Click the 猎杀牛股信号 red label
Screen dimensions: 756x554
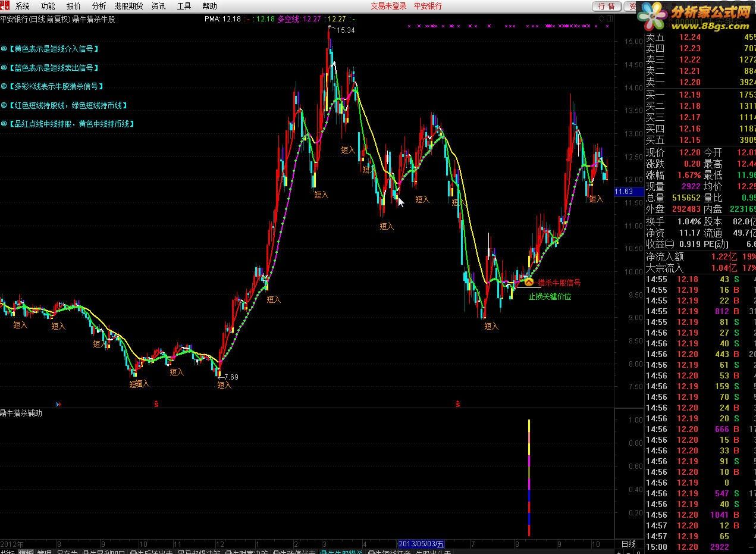tap(559, 283)
